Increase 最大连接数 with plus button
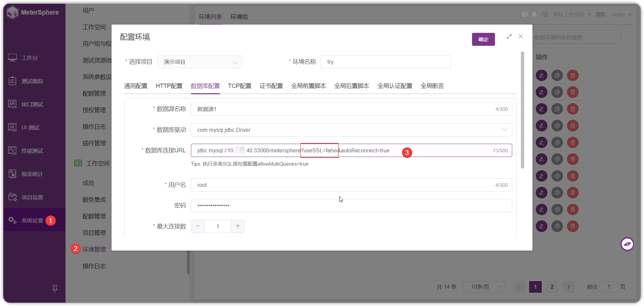 coord(238,226)
